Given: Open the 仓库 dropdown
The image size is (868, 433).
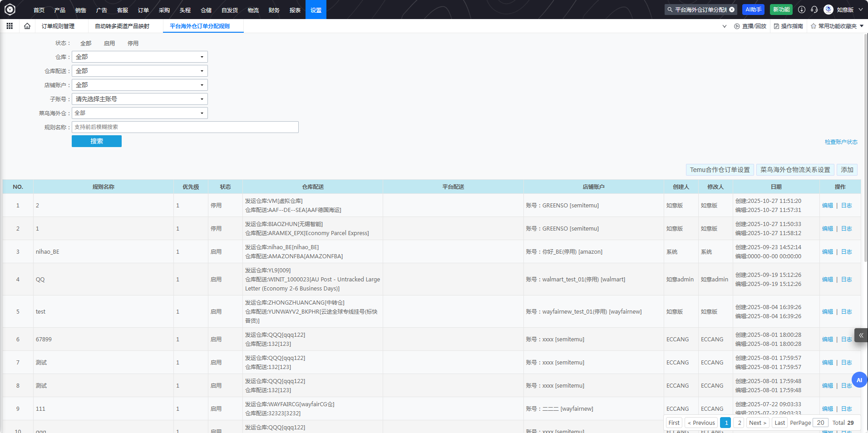Looking at the screenshot, I should [139, 57].
